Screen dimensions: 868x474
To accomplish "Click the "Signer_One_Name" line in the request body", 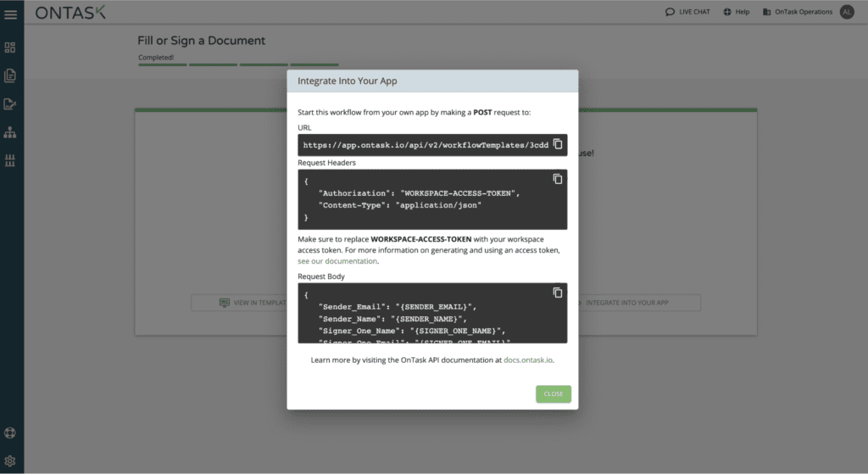I will tap(412, 332).
